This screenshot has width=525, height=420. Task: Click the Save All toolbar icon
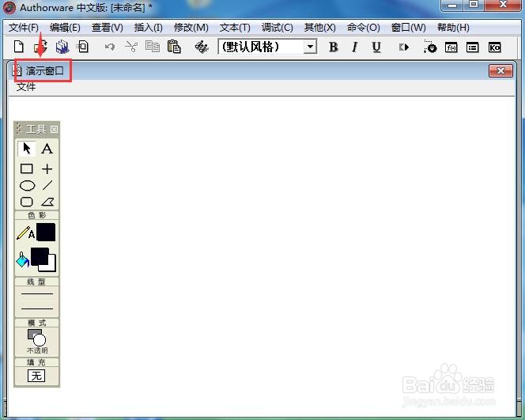click(62, 47)
